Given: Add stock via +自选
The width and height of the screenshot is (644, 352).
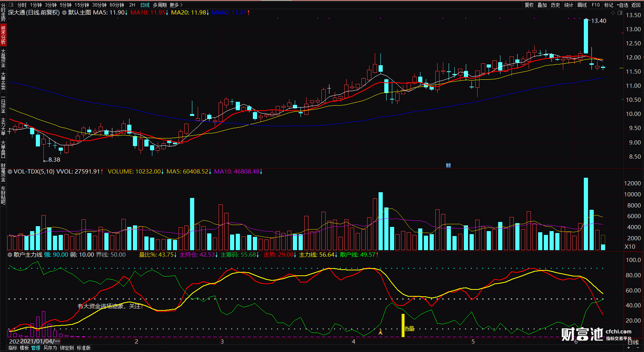Looking at the screenshot, I should click(x=622, y=5).
